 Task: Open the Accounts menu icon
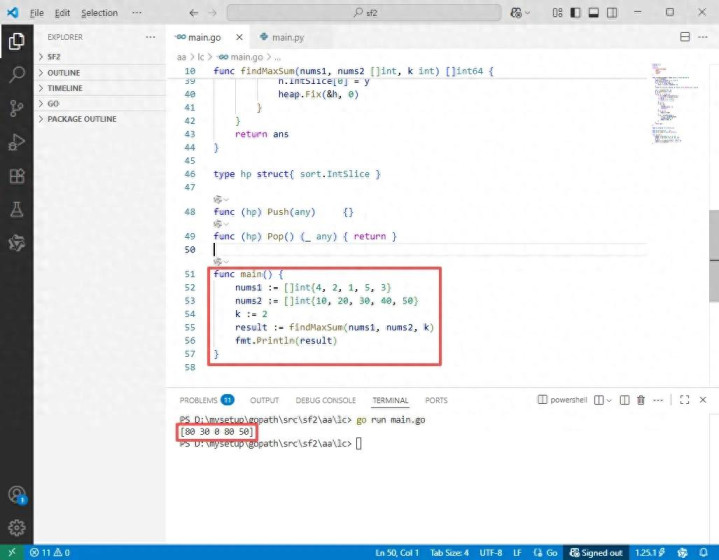click(17, 495)
